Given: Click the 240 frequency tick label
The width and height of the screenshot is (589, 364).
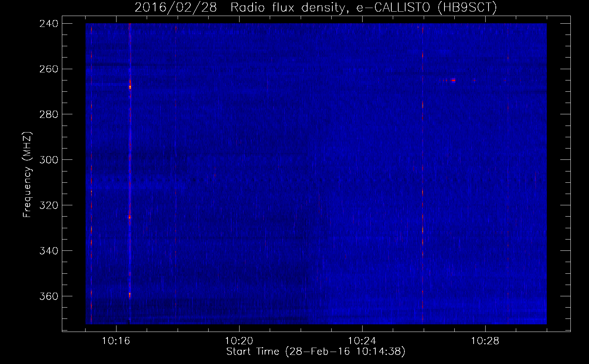Looking at the screenshot, I should click(48, 24).
